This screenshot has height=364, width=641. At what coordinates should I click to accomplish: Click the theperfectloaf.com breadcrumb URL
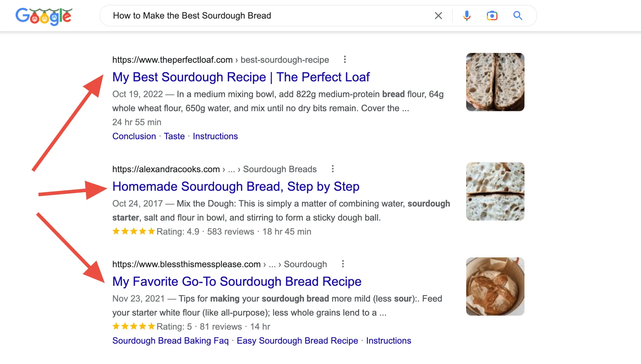[173, 60]
